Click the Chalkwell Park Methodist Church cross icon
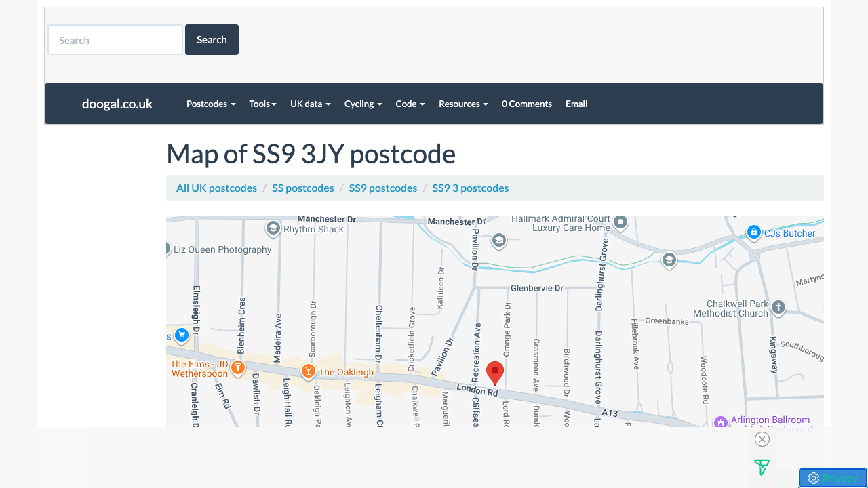The width and height of the screenshot is (868, 488). coord(778,308)
